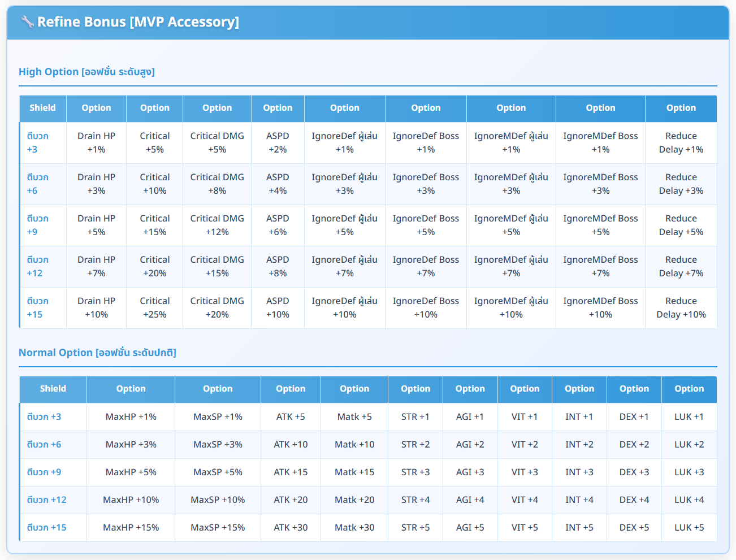Click the wrench icon in the header
Viewport: 736px width, 560px height.
(x=27, y=22)
